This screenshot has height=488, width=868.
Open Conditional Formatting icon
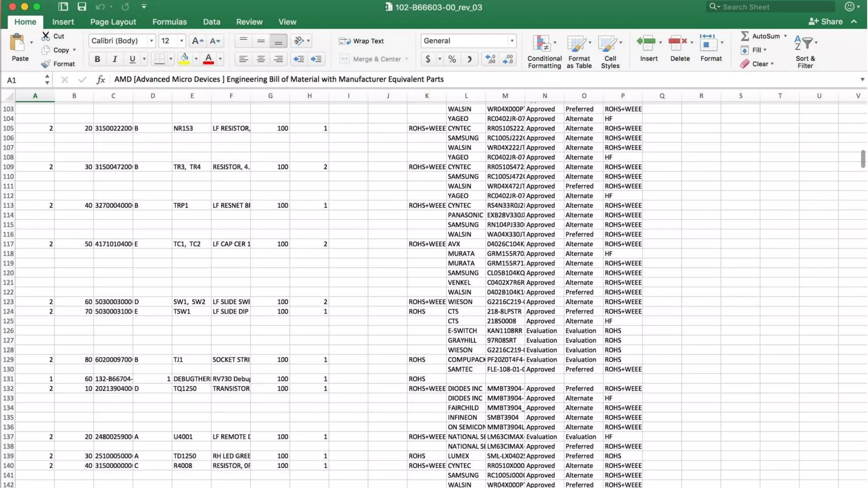pyautogui.click(x=541, y=43)
